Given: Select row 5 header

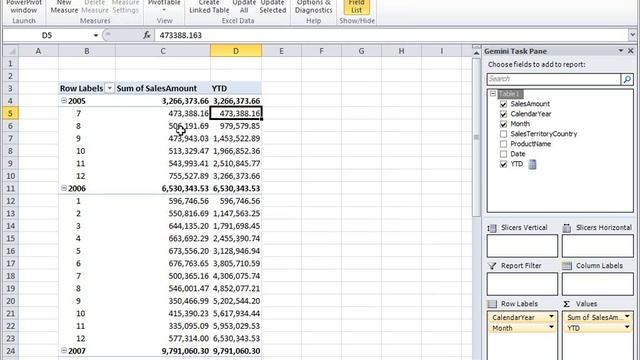Looking at the screenshot, I should click(x=11, y=113).
